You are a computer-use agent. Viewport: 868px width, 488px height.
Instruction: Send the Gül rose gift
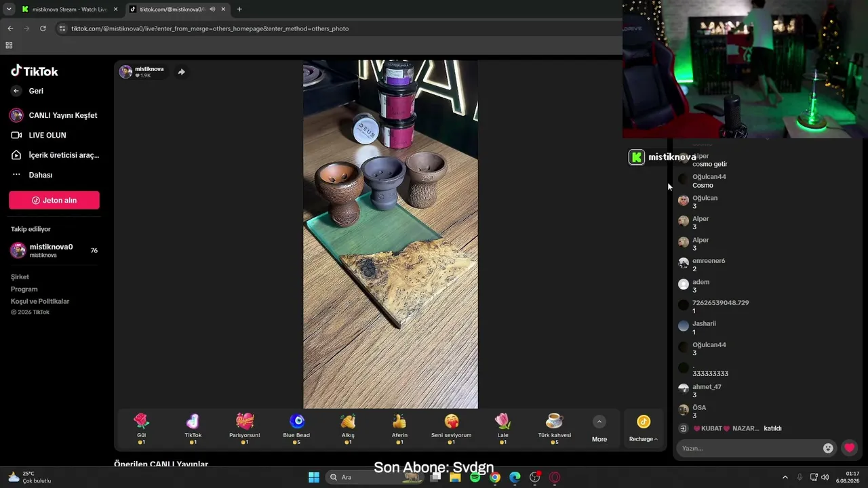coord(141,429)
